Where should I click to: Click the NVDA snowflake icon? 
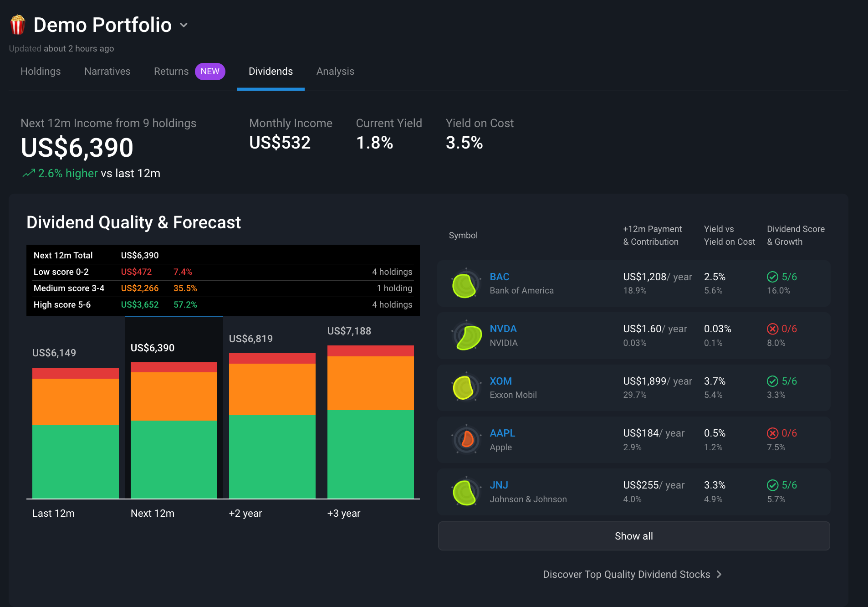[x=466, y=336]
